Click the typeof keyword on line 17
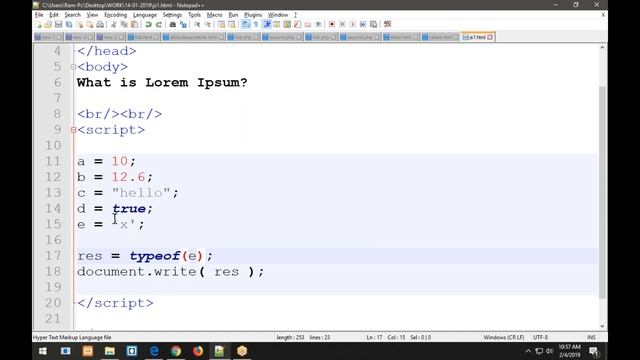Image resolution: width=640 pixels, height=360 pixels. [155, 256]
